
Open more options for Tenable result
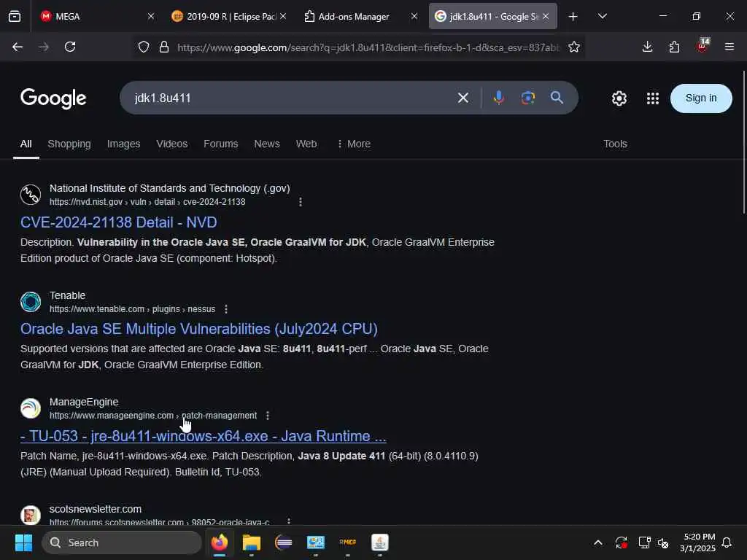coord(226,309)
